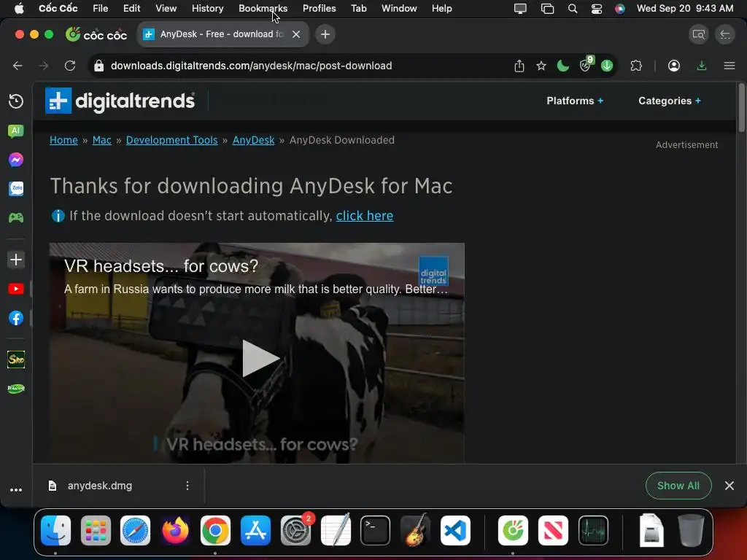Viewport: 747px width, 560px height.
Task: Click the digitaltrends logo
Action: coord(120,101)
